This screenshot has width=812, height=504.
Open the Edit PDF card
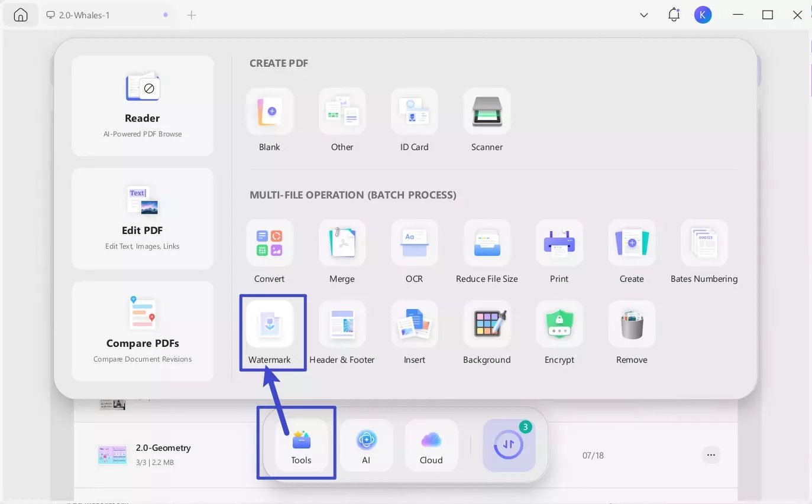(143, 219)
